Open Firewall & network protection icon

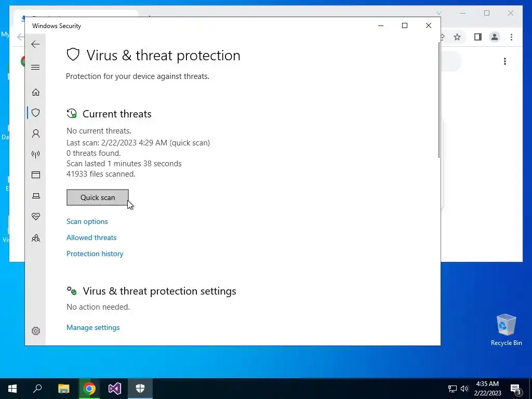[x=36, y=154]
